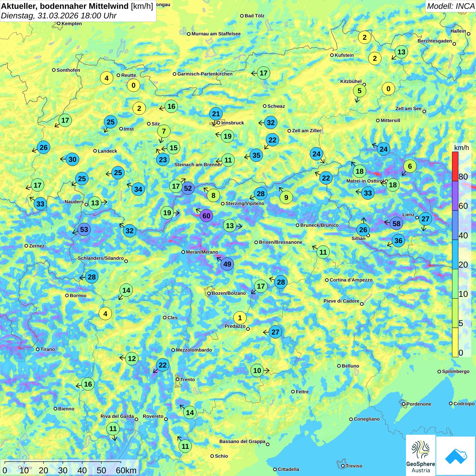The image size is (476, 476).
Task: Click the light-blue 20–40 legend color
Action: coord(455,254)
